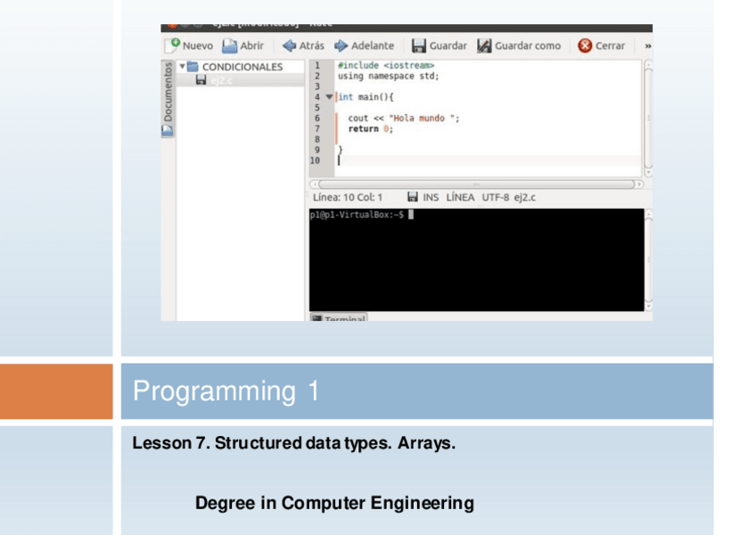
Task: Click the editor vertical scrollbar
Action: [x=648, y=119]
